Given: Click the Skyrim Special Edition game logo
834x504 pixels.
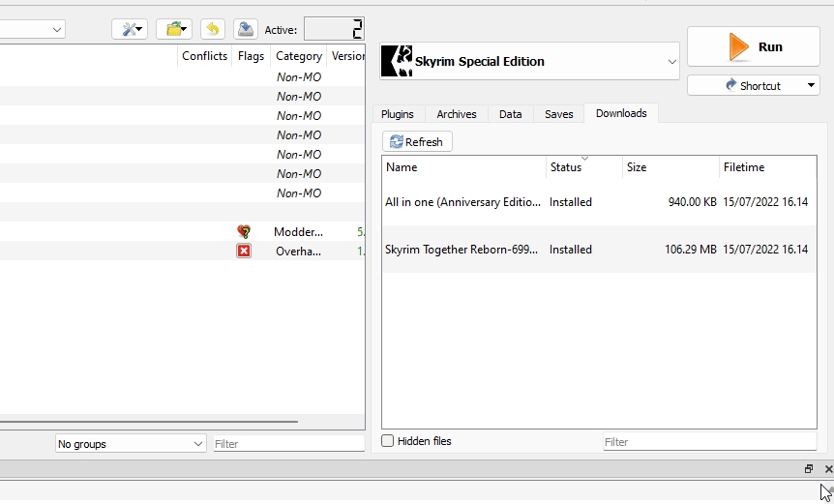Looking at the screenshot, I should click(x=397, y=61).
